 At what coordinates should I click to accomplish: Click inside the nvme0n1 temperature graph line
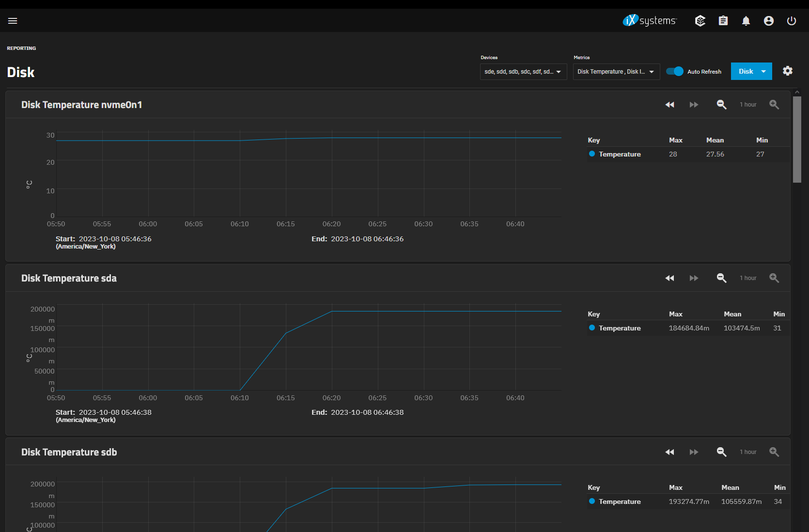tap(309, 140)
